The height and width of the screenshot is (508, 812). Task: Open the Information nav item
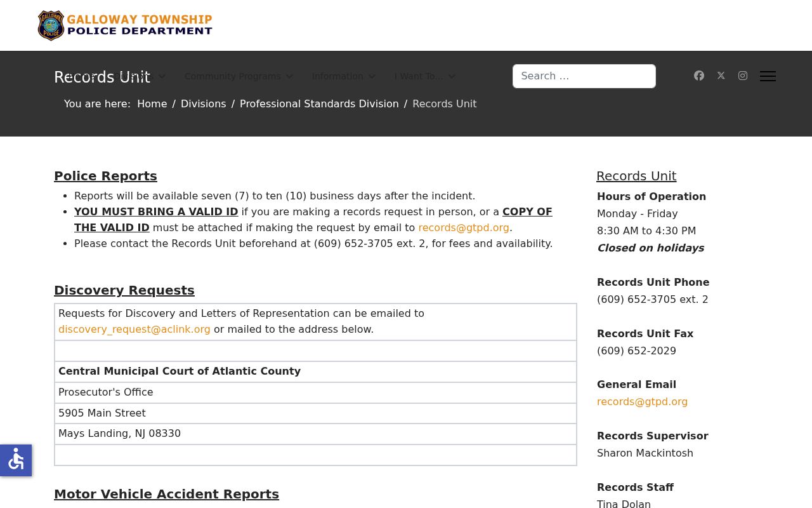click(337, 76)
